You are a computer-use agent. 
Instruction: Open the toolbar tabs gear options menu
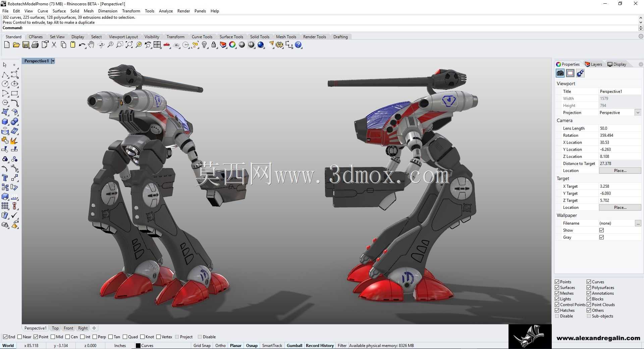pos(641,36)
